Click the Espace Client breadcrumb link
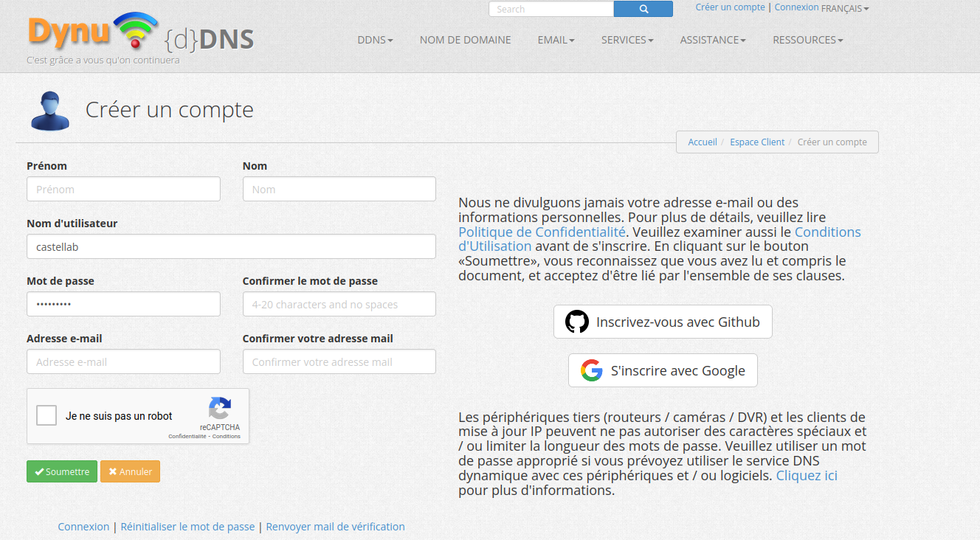980x540 pixels. click(x=757, y=142)
